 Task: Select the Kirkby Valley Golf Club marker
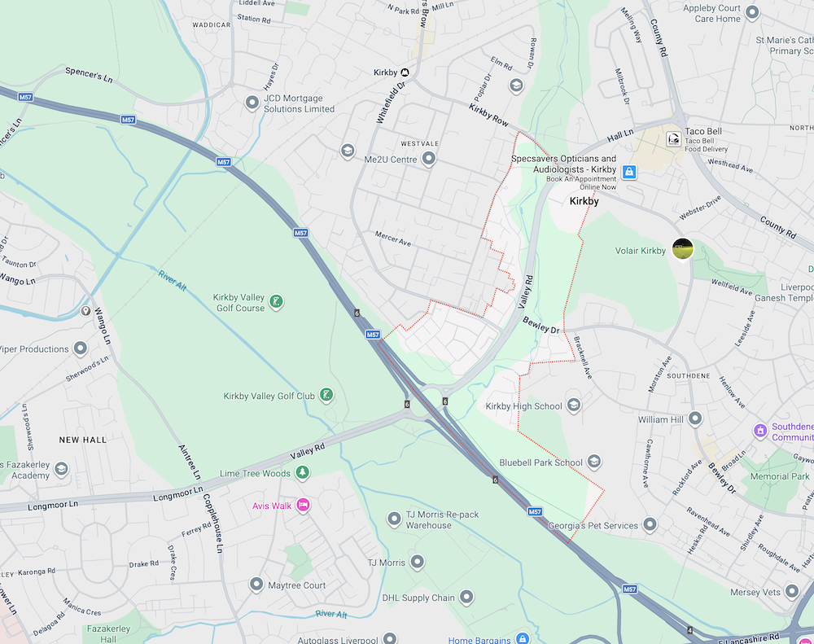pos(326,395)
